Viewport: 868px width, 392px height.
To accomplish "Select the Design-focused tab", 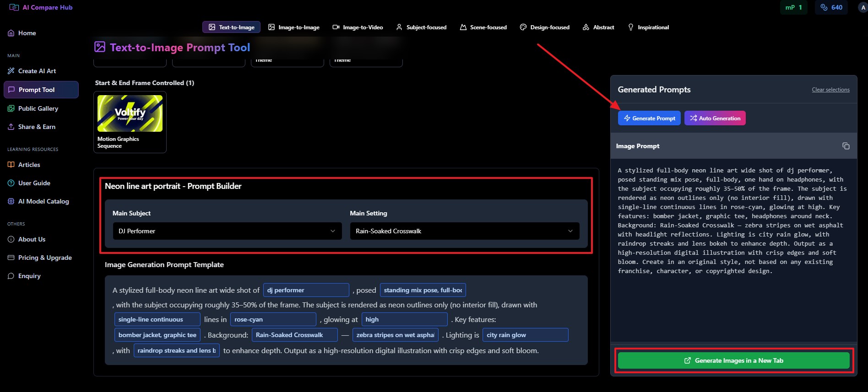I will (x=545, y=27).
